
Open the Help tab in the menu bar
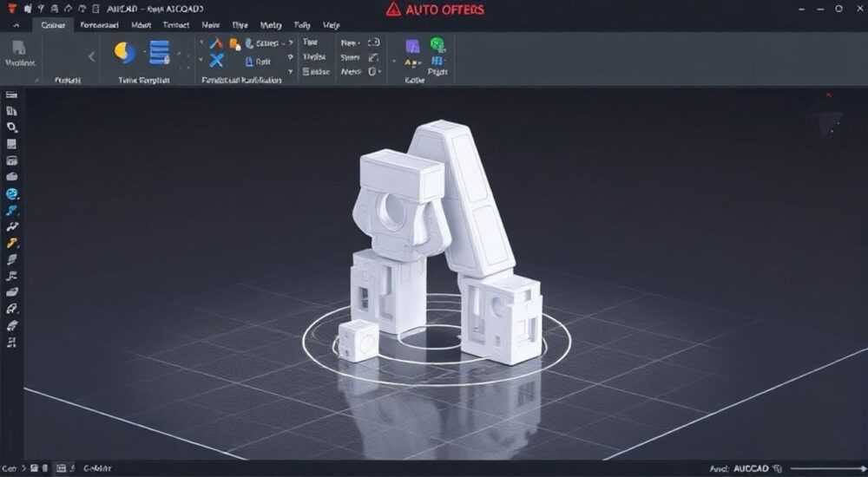pyautogui.click(x=331, y=25)
